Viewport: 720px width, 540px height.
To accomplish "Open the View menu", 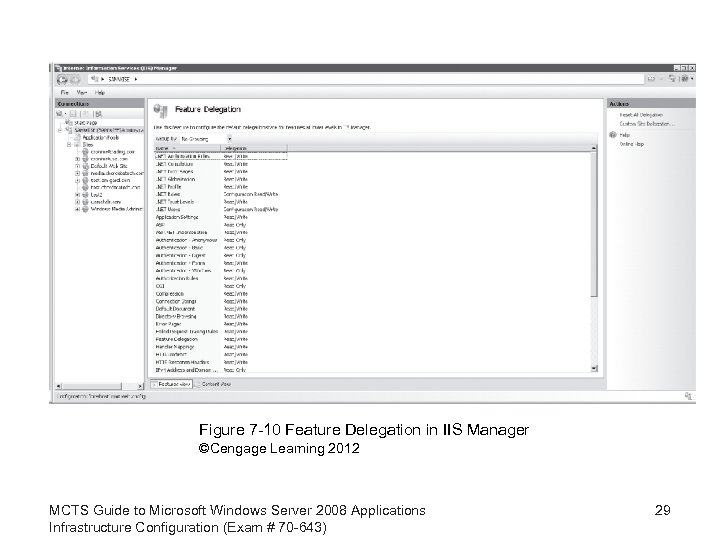I will pyautogui.click(x=82, y=92).
